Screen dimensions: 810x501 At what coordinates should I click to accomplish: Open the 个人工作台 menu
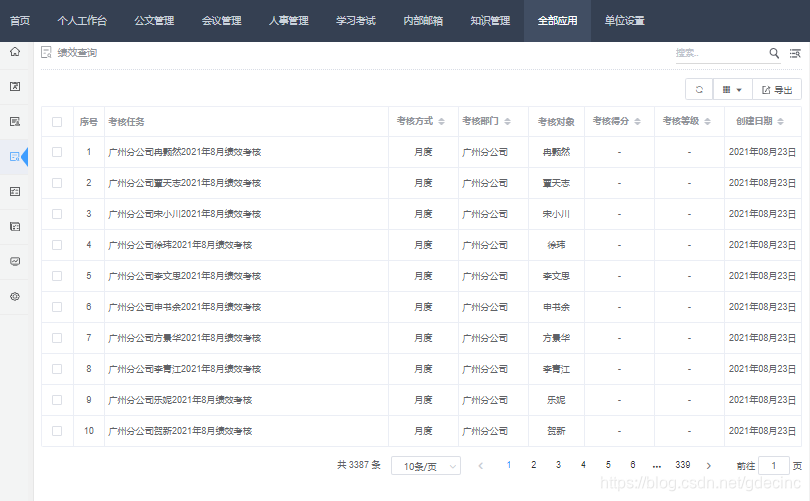coord(82,21)
